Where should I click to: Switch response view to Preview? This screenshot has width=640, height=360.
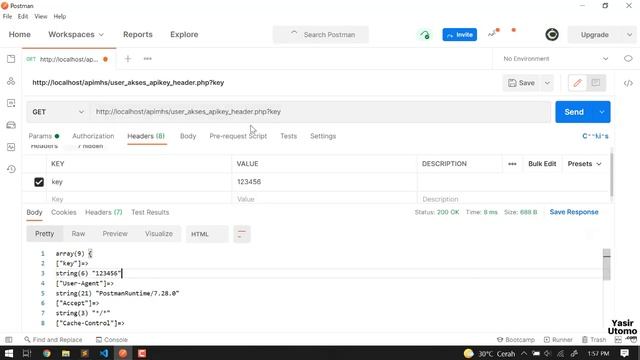pos(115,234)
